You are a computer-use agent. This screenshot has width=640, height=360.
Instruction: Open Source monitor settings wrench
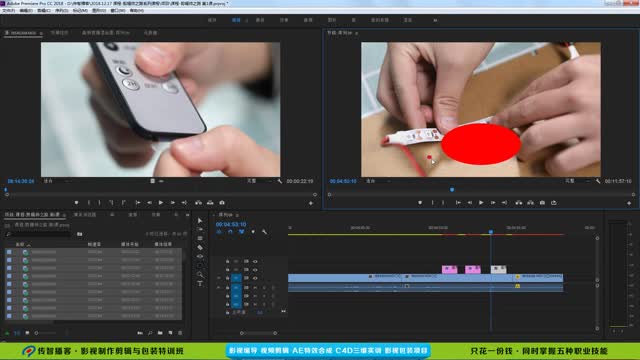(x=280, y=181)
